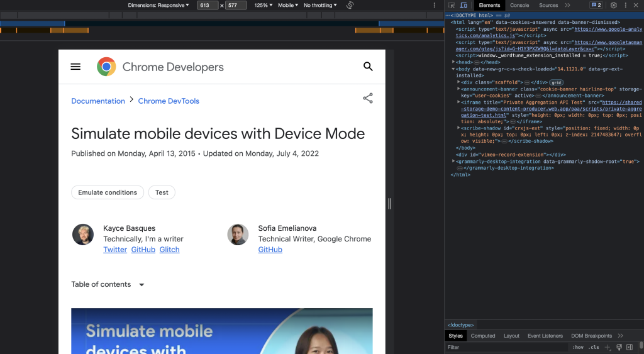Toggle the grid badge on scaffold div

[556, 82]
